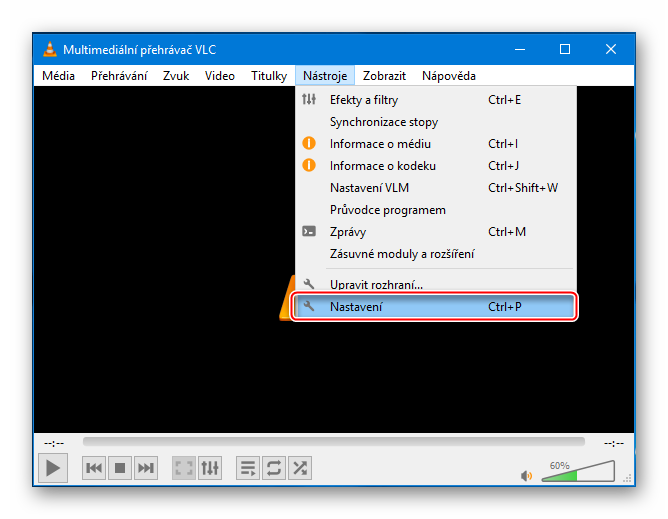Viewport: 668px width, 519px height.
Task: Mute audio via speaker icon
Action: (527, 476)
